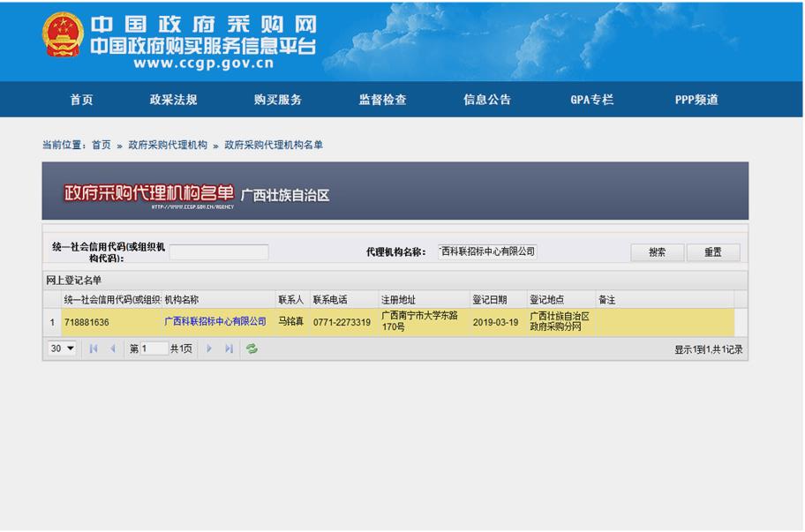
Task: Click the page number input box
Action: click(x=154, y=348)
